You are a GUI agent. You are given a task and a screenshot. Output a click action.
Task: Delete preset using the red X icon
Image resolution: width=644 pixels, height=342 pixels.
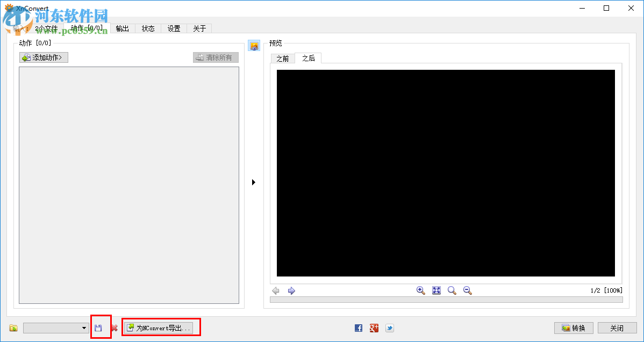[115, 328]
